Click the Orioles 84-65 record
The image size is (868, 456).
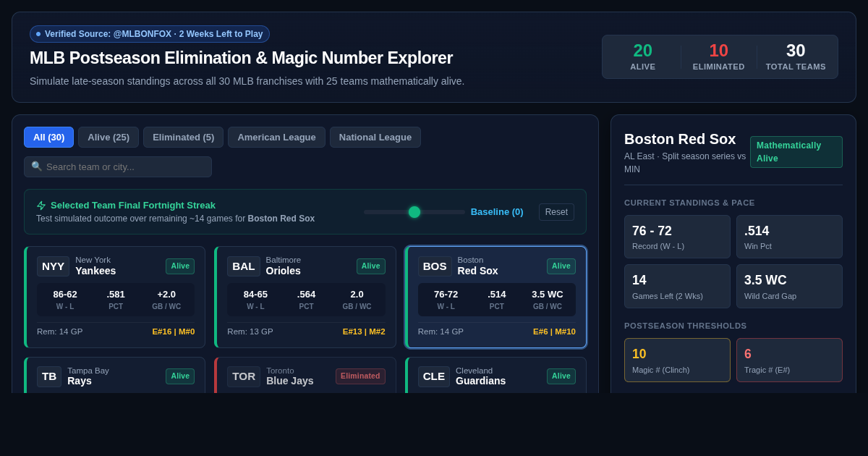[255, 295]
